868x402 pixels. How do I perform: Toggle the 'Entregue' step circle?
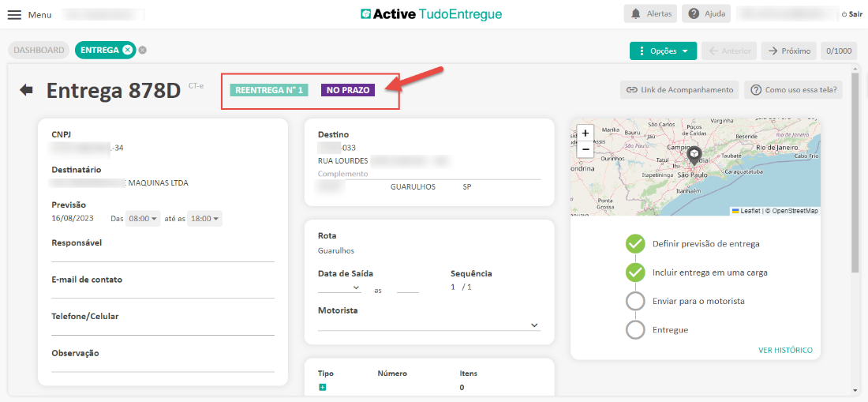pos(635,329)
